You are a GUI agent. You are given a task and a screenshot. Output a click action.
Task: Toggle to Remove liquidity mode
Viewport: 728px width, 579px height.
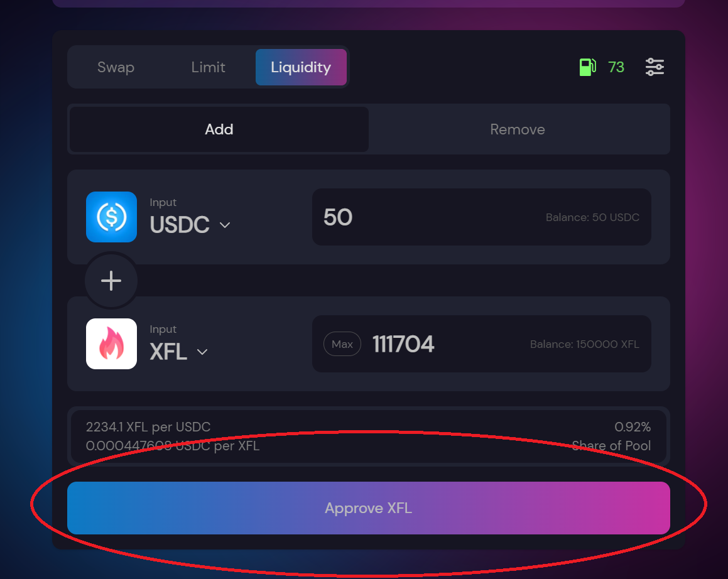pos(517,129)
